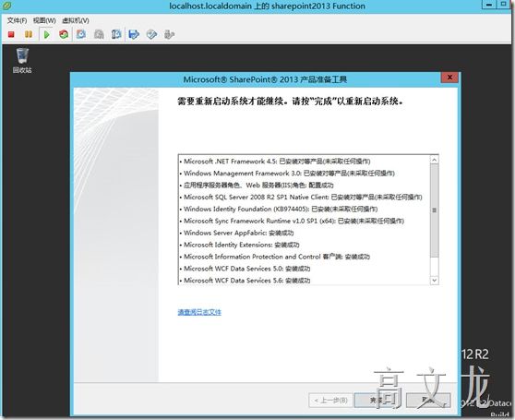Open the 文件(F) menu
The image size is (515, 420).
pyautogui.click(x=17, y=20)
